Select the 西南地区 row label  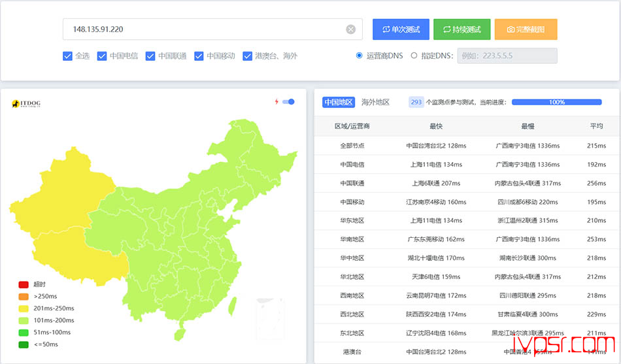352,295
